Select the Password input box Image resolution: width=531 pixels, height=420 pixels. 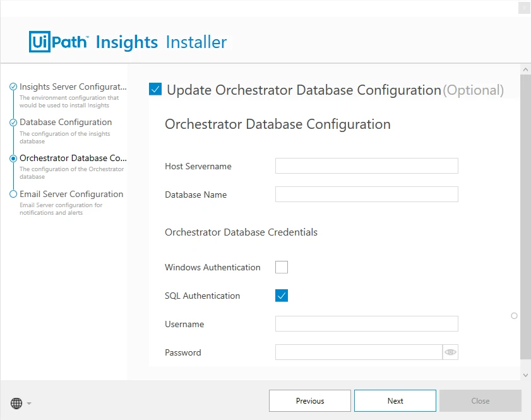click(359, 352)
